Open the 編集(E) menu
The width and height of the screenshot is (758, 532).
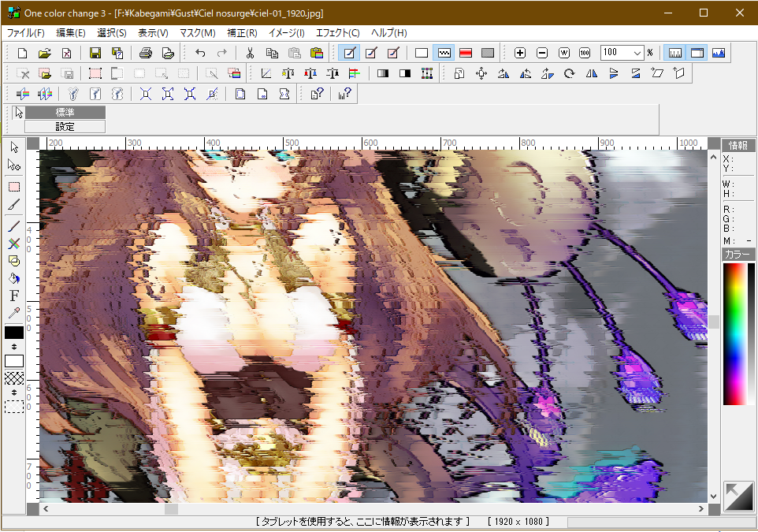click(71, 33)
